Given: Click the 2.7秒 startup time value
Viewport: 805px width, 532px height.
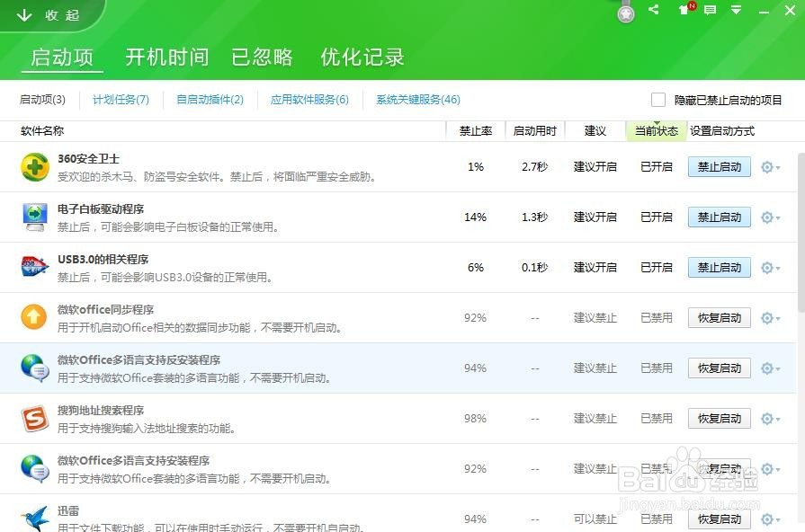Looking at the screenshot, I should pos(534,167).
